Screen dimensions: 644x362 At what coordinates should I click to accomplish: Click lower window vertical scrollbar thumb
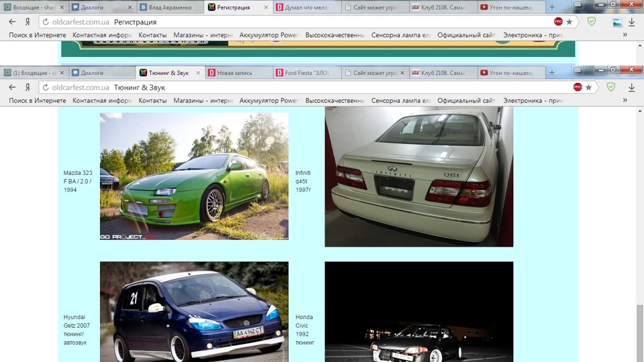[x=640, y=333]
